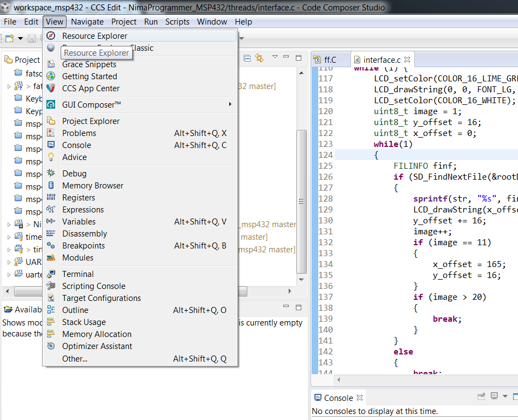518x420 pixels.
Task: Maximize the Project Explorer panel
Action: click(299, 58)
